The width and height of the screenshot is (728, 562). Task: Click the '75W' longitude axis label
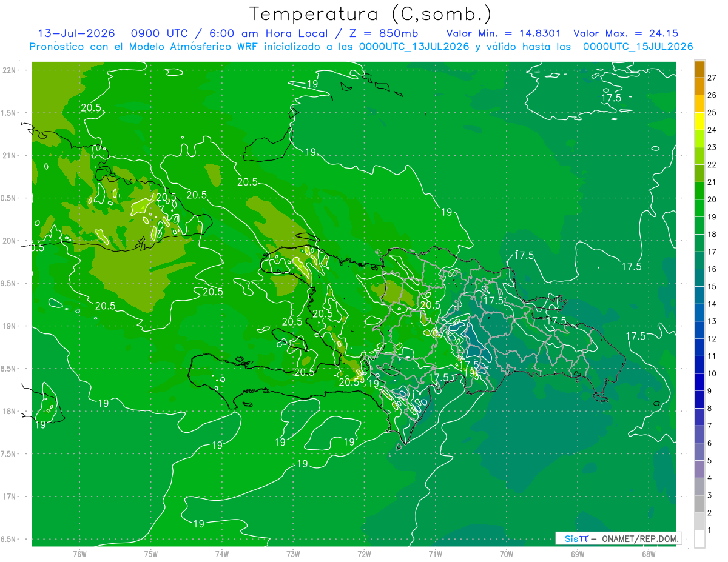pyautogui.click(x=151, y=554)
